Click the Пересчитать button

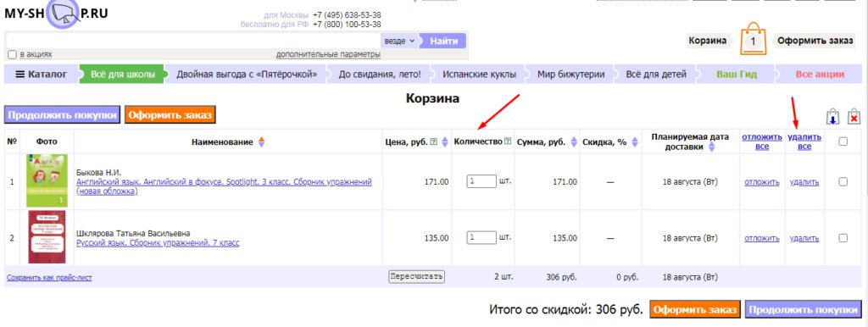[x=417, y=276]
